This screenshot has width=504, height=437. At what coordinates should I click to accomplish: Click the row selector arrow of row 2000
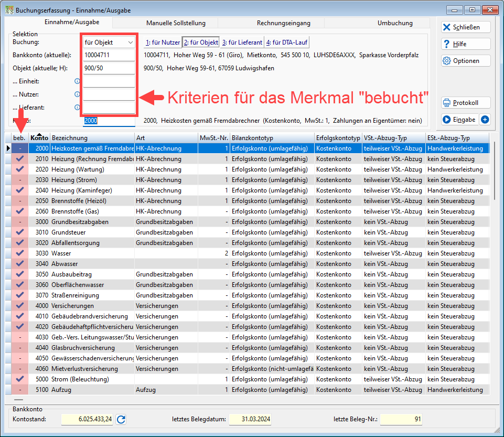click(x=8, y=148)
